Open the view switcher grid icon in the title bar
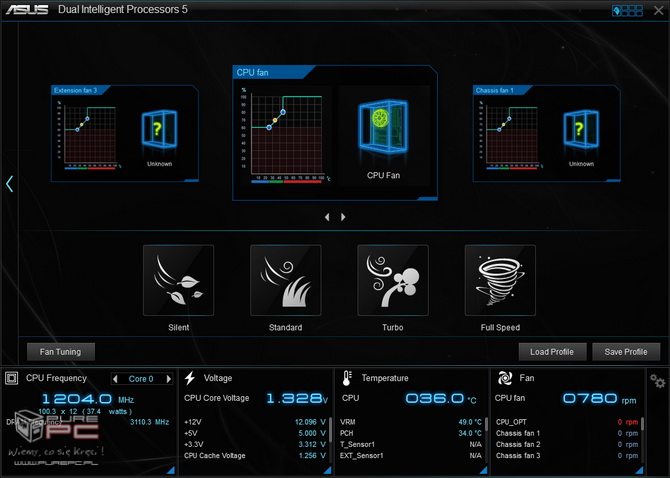Image resolution: width=670 pixels, height=478 pixels. 627,10
